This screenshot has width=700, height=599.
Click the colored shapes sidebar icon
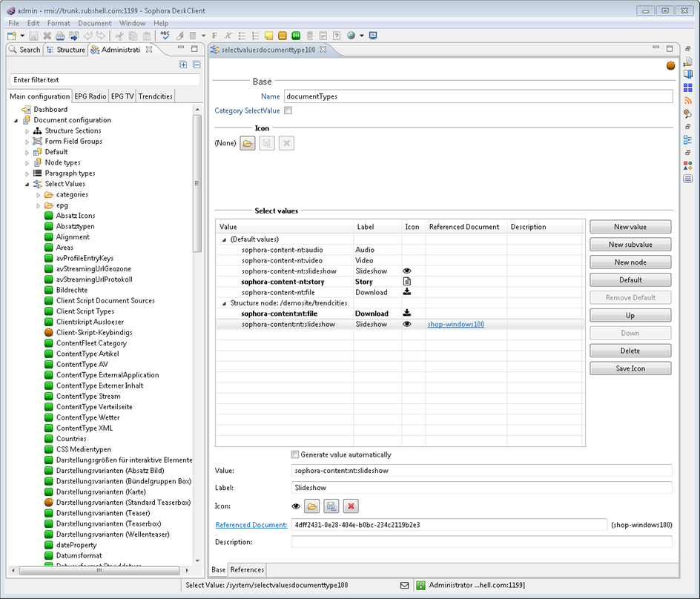(x=688, y=166)
